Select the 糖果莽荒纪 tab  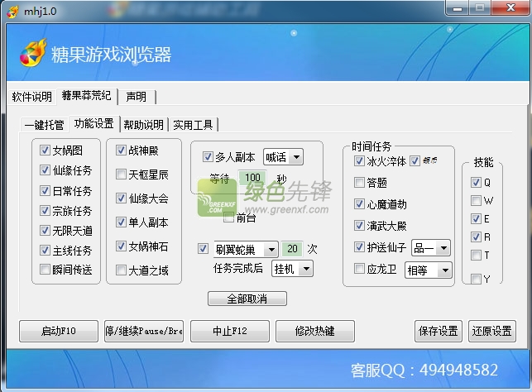coord(87,96)
